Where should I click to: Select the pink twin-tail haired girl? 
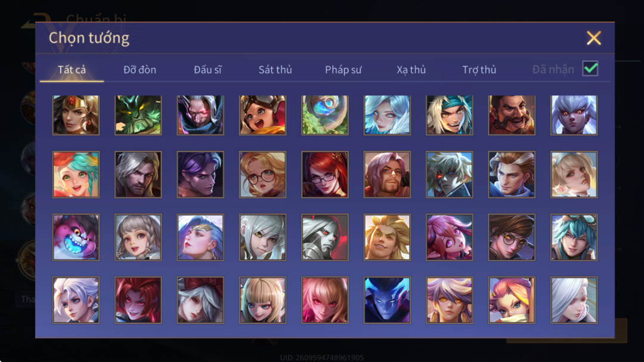[450, 237]
